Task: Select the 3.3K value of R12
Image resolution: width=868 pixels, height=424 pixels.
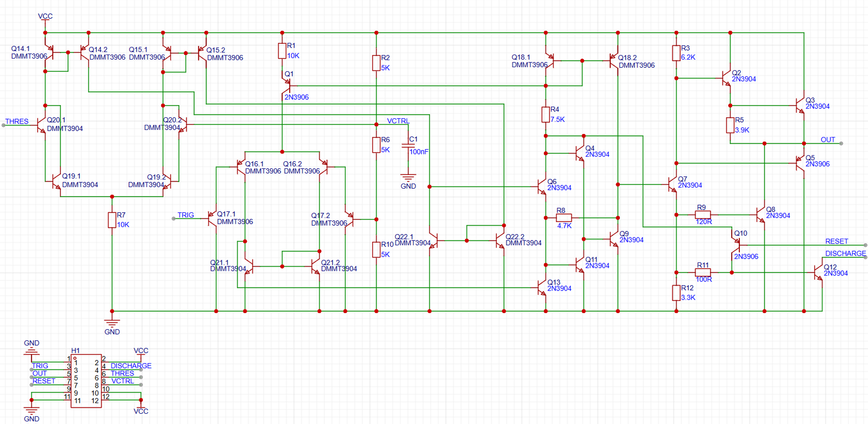Action: coord(688,297)
